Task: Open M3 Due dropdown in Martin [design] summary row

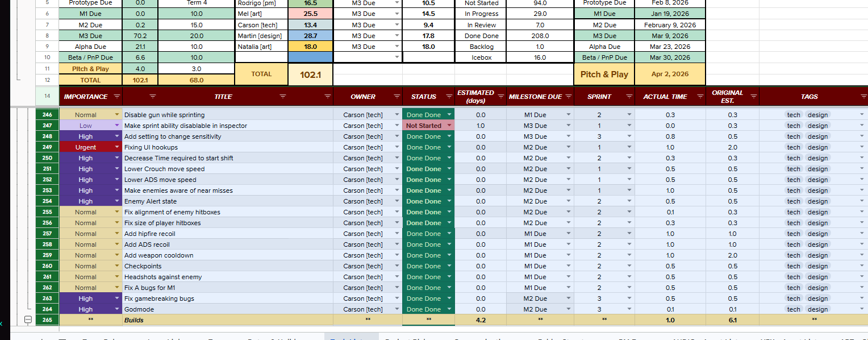Action: (x=397, y=36)
